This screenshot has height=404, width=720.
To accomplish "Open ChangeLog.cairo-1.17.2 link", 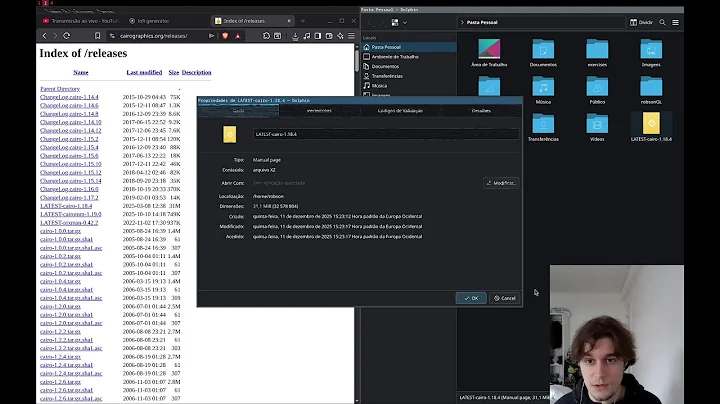I will coord(69,197).
